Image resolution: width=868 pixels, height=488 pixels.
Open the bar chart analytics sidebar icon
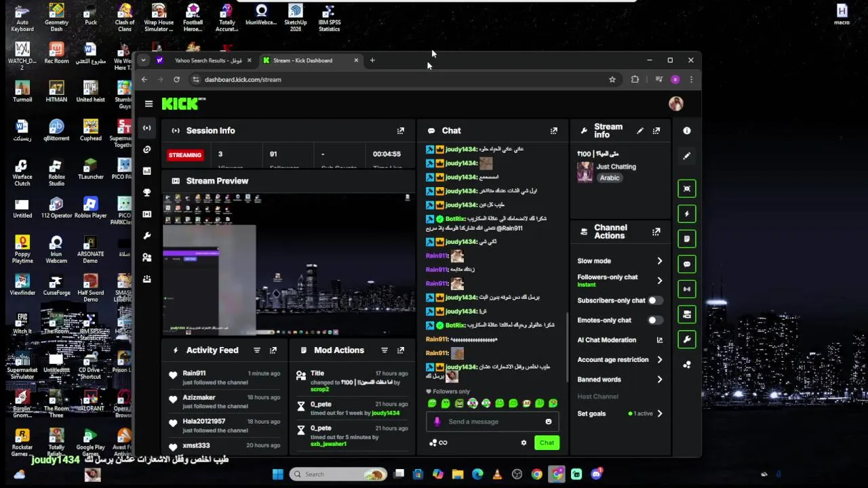pos(147,171)
